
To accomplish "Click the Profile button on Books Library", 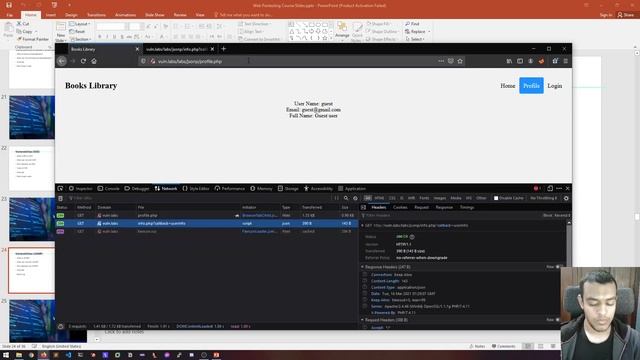I will pyautogui.click(x=531, y=85).
